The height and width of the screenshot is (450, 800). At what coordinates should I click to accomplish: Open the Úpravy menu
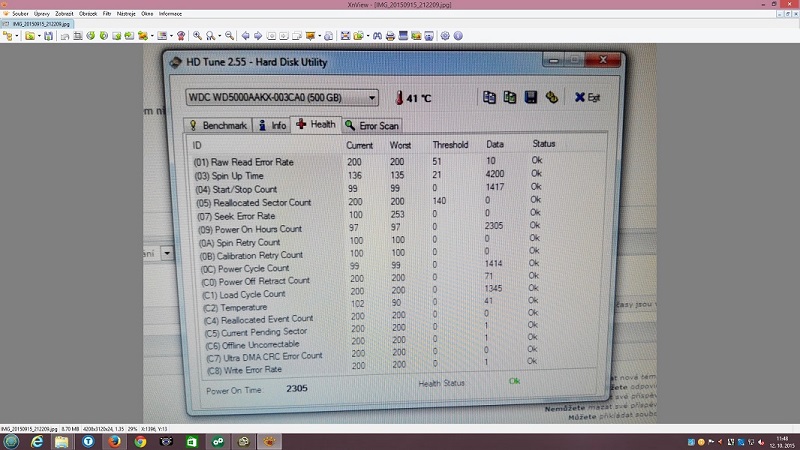42,14
